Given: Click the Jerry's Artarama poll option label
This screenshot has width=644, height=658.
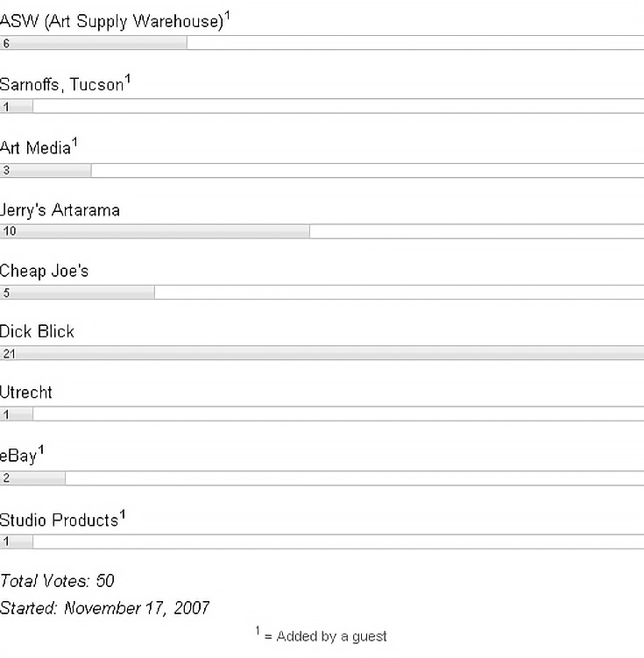Looking at the screenshot, I should pyautogui.click(x=60, y=210).
